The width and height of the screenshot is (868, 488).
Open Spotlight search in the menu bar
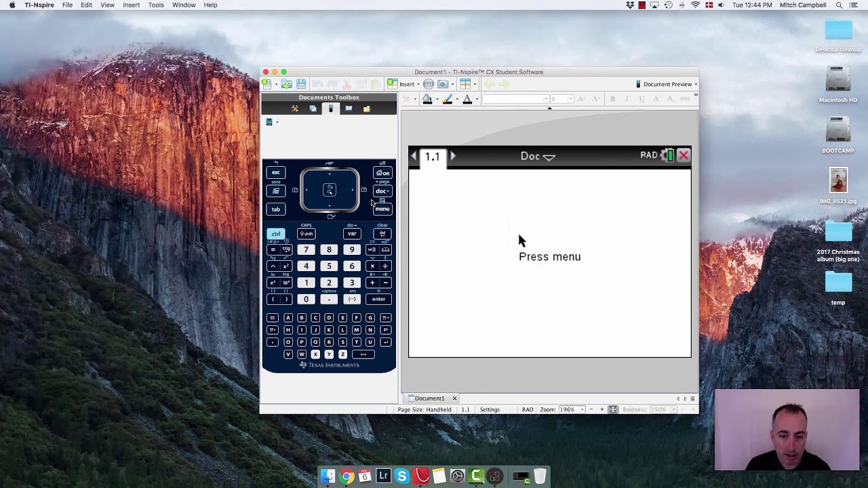[839, 5]
